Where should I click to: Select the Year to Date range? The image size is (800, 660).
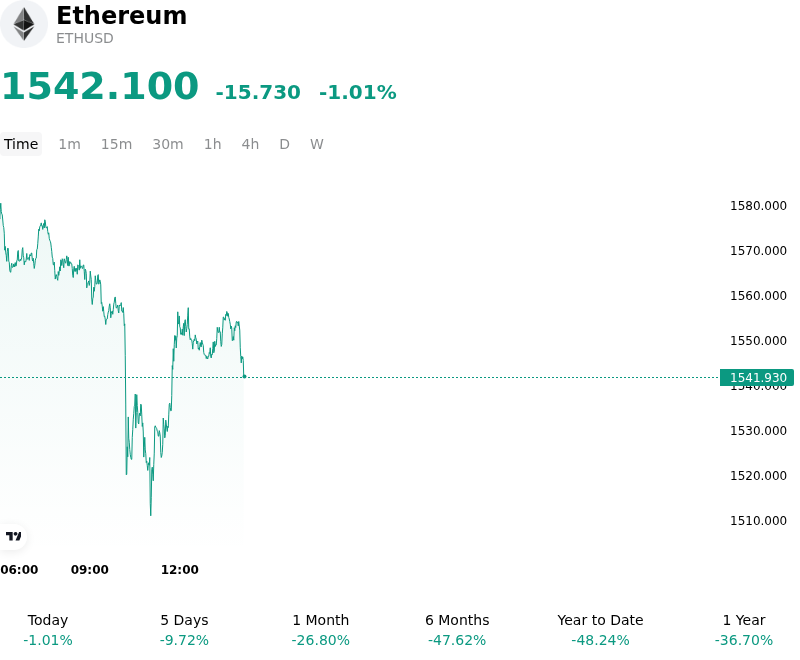[600, 630]
